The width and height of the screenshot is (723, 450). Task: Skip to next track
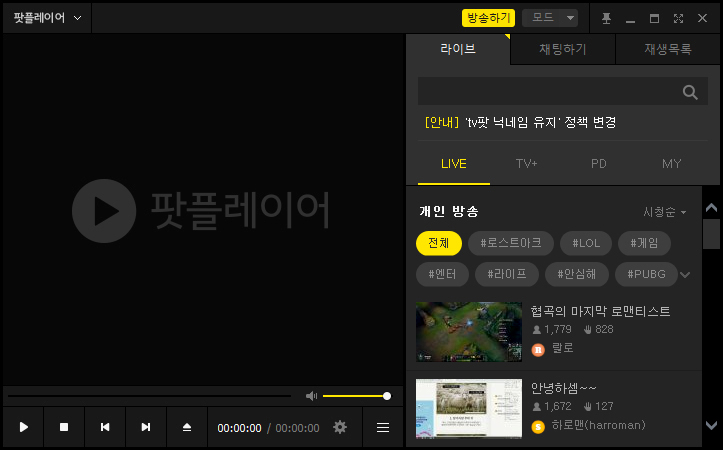tap(146, 427)
